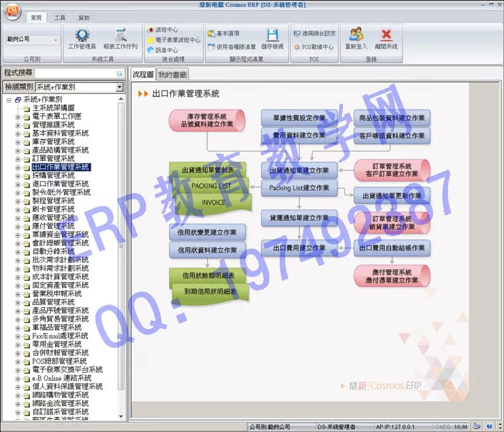This screenshot has height=432, width=504.
Task: Open 信用狀資料建立作業 flowchart node
Action: click(x=207, y=250)
